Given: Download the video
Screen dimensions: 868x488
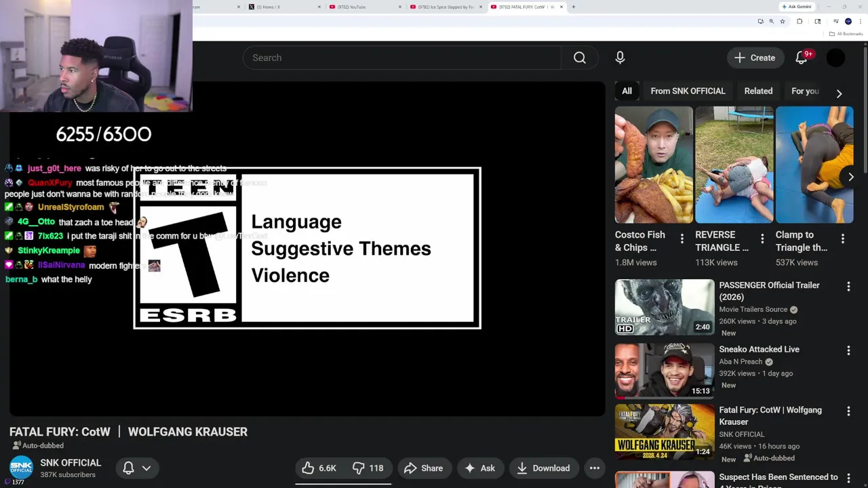Looking at the screenshot, I should [543, 468].
